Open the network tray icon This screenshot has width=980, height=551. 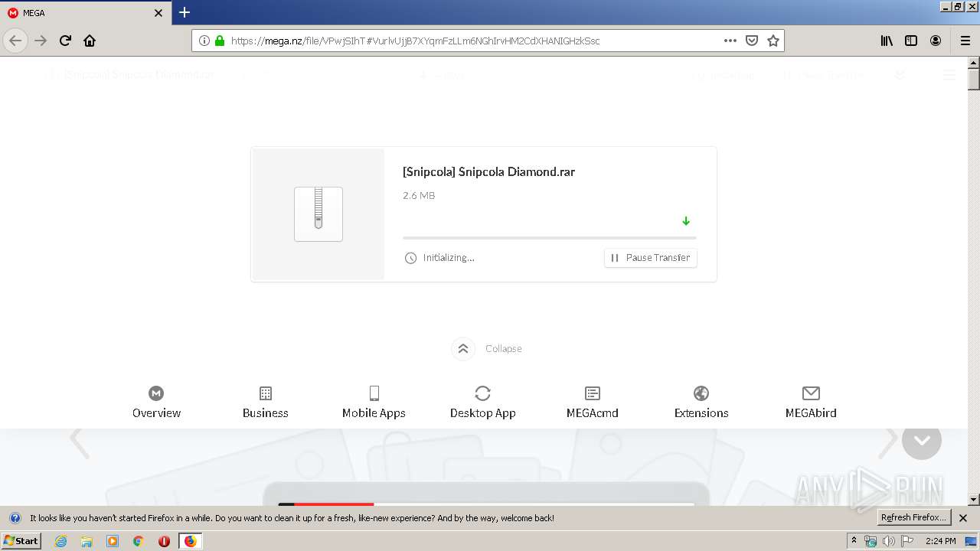point(871,541)
